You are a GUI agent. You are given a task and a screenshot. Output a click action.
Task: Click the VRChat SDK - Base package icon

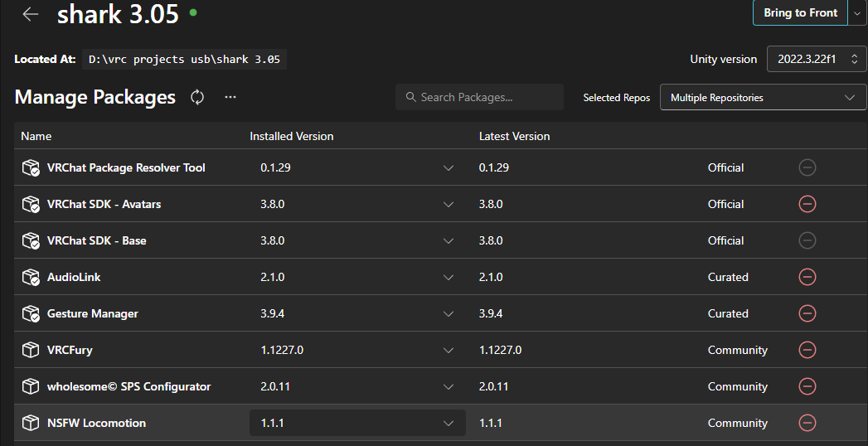tap(31, 240)
